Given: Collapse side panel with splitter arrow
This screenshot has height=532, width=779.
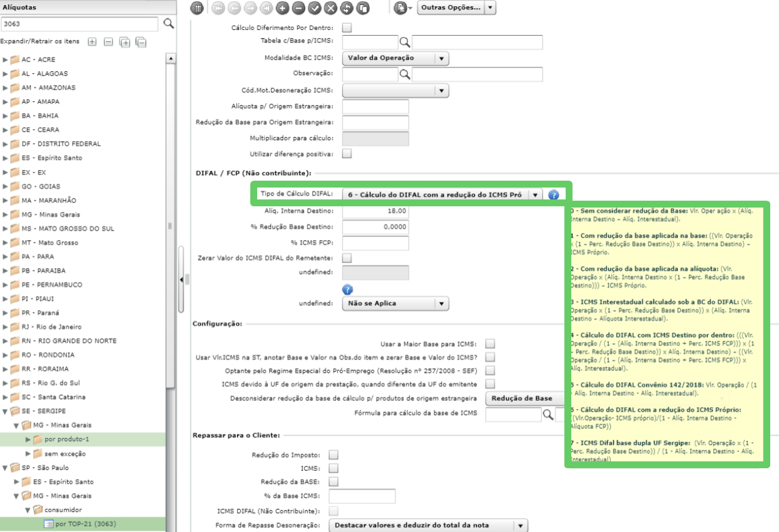Looking at the screenshot, I should click(x=181, y=279).
